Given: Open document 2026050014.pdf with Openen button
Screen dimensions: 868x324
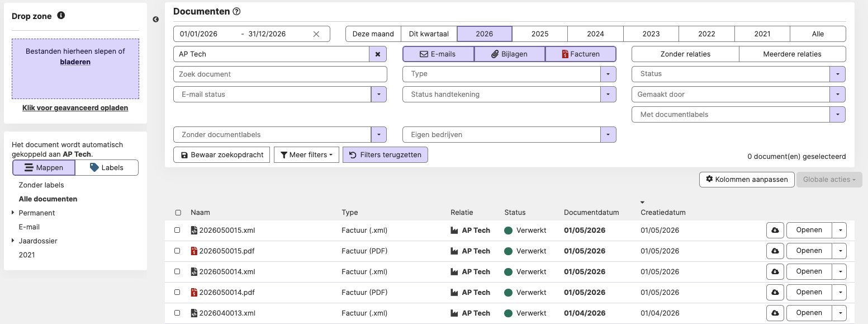Looking at the screenshot, I should click(809, 293).
